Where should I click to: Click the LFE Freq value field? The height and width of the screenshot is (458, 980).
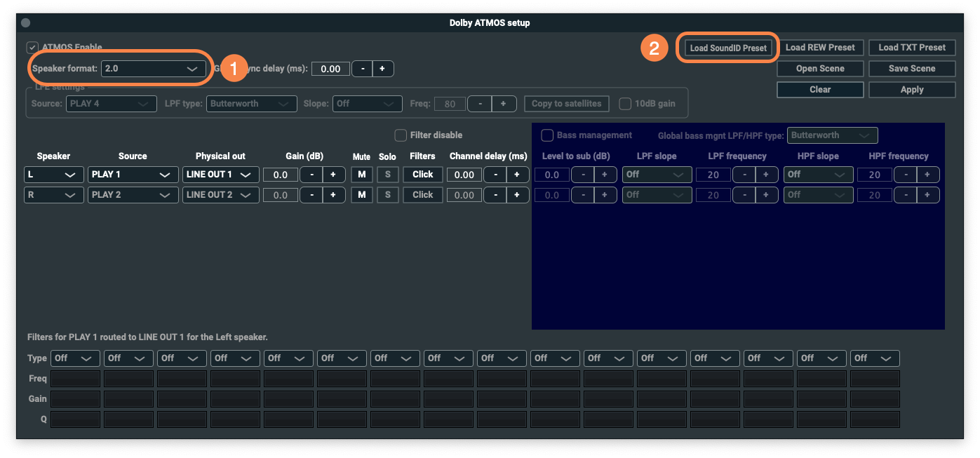point(450,104)
